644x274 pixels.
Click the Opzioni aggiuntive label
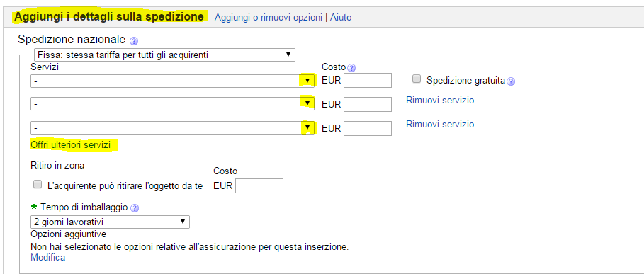[69, 234]
